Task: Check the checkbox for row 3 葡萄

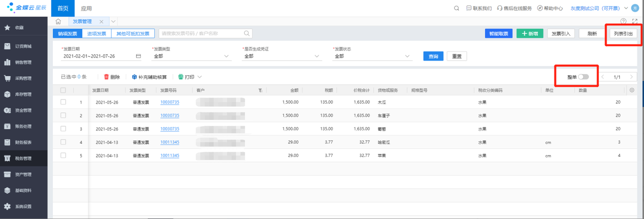Action: pos(63,129)
